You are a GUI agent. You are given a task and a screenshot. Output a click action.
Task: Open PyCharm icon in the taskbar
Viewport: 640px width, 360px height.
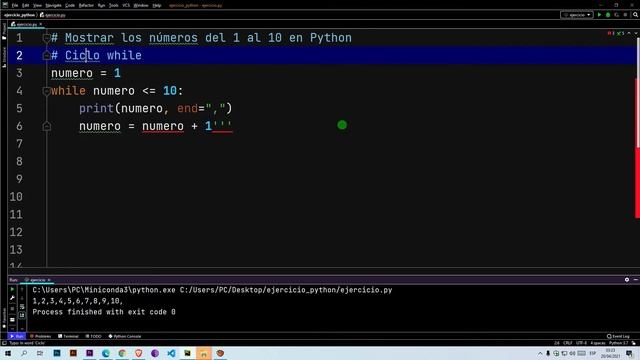(x=187, y=353)
